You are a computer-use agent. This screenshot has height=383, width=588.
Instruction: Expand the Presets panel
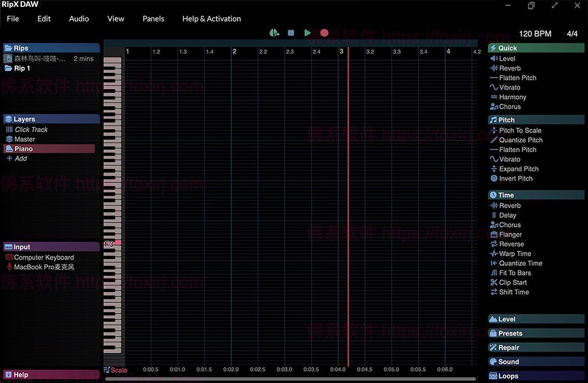(510, 334)
